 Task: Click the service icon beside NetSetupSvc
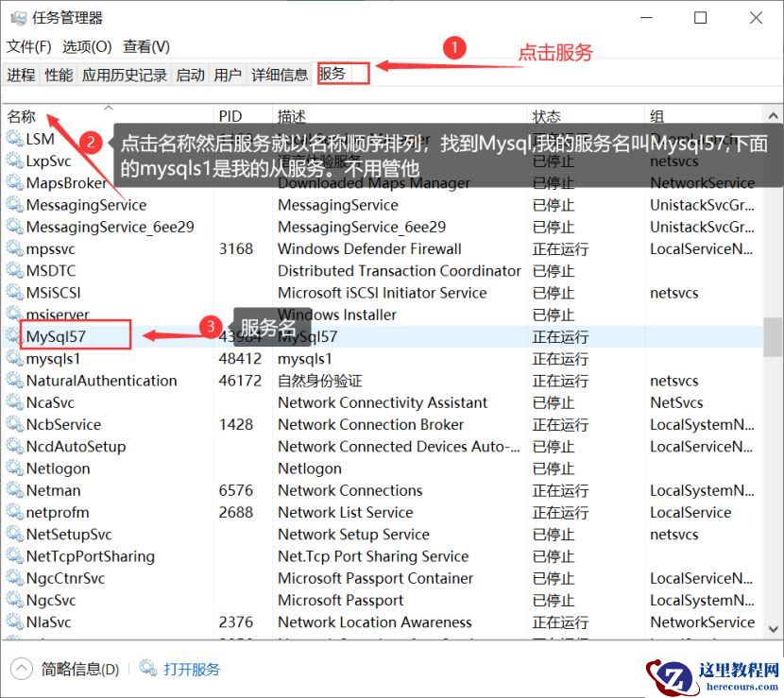(14, 535)
